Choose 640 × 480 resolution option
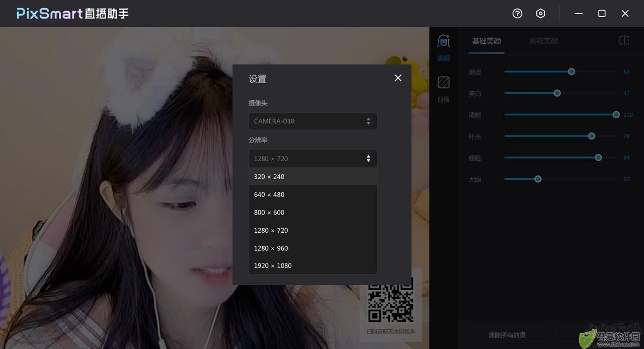 point(313,194)
